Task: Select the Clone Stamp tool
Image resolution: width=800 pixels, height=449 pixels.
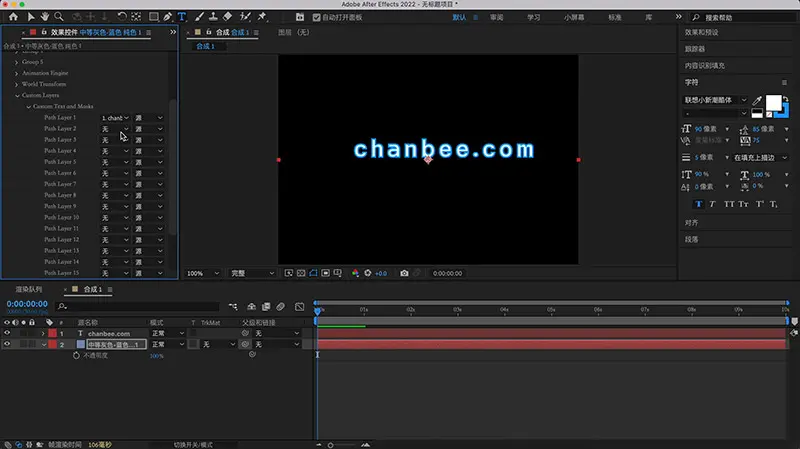Action: [213, 17]
